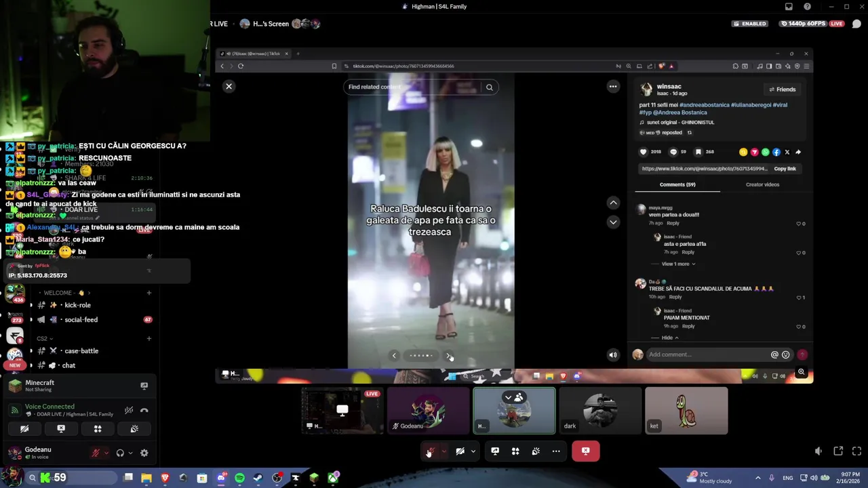Click the Friends button beside winsaac
Screen dimensions: 868x488
coord(782,89)
